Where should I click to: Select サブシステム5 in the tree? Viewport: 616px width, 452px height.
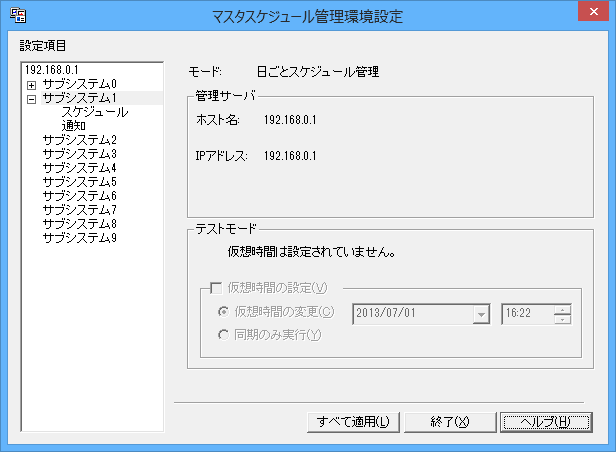click(79, 182)
